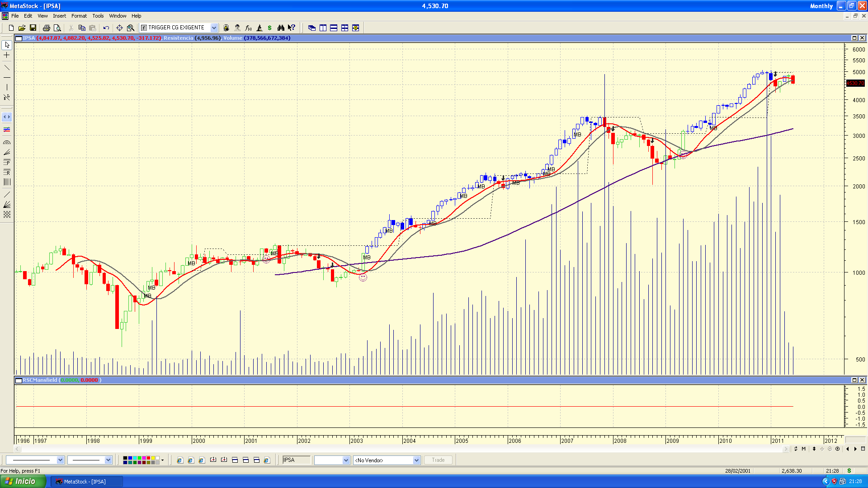This screenshot has width=868, height=488.
Task: Click the Print Preview icon
Action: click(57, 28)
